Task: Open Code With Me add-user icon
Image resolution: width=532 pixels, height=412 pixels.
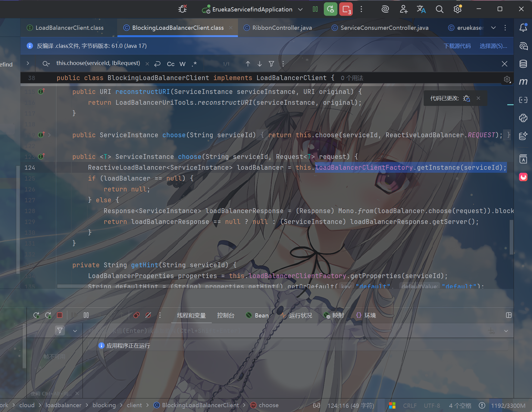Action: [403, 9]
